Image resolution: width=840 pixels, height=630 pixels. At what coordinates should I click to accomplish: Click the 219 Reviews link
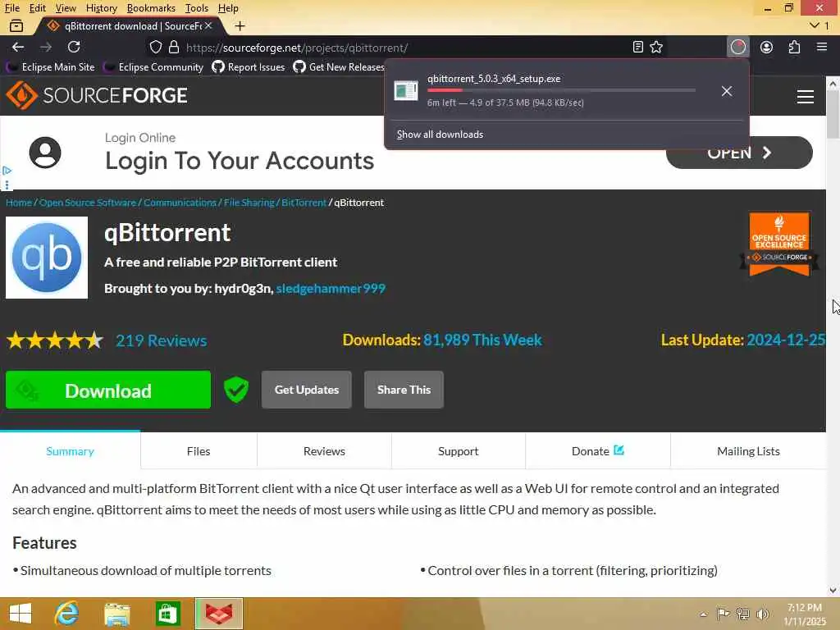tap(162, 340)
